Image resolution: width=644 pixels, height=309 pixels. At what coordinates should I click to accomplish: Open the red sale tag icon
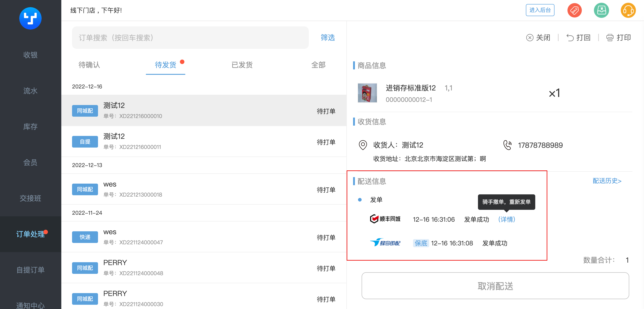[x=574, y=10]
